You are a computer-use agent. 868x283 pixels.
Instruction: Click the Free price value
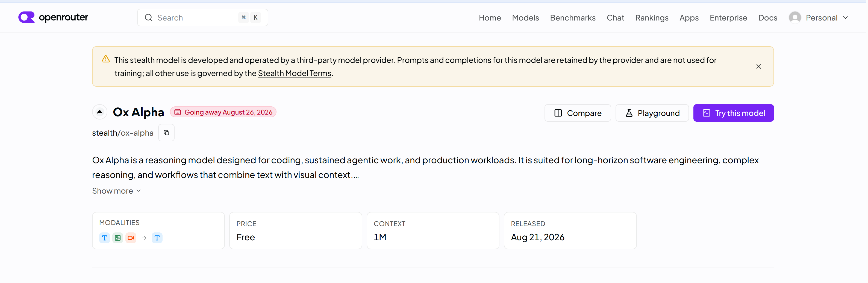tap(246, 237)
